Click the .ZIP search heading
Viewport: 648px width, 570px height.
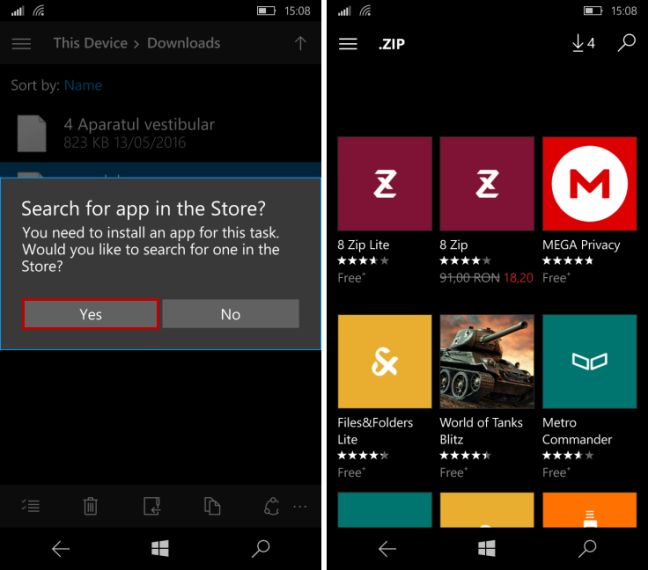[391, 44]
